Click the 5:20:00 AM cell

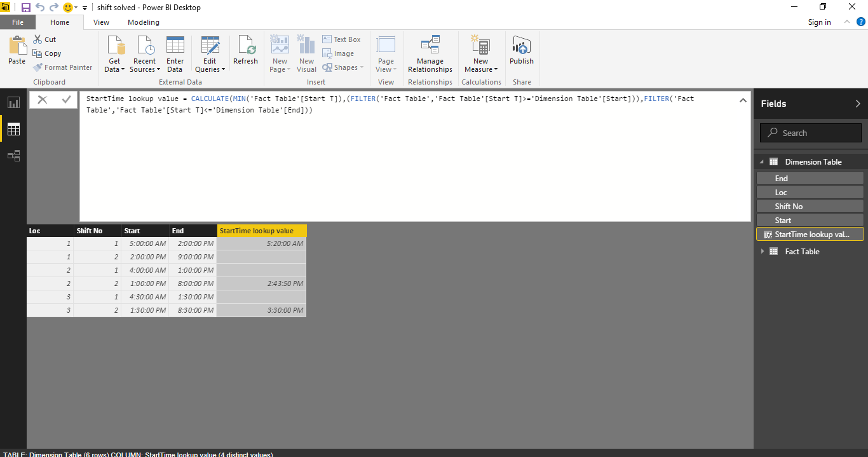261,243
